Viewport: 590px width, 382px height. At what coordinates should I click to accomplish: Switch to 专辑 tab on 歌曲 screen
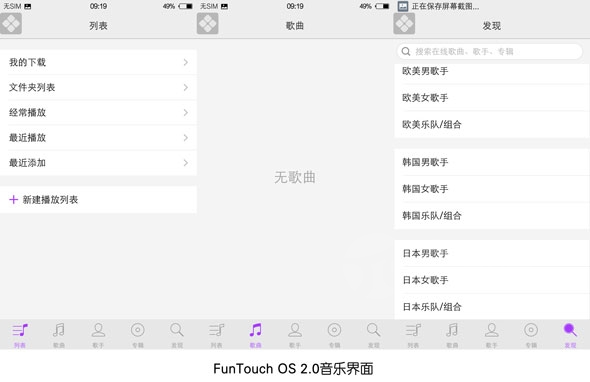pyautogui.click(x=334, y=335)
